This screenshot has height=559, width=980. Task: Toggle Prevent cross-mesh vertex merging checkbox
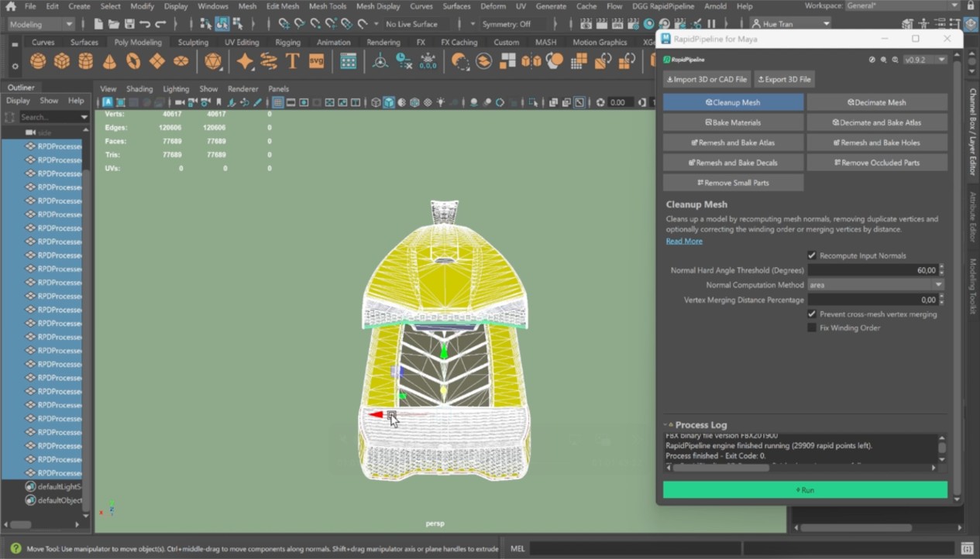(x=812, y=314)
